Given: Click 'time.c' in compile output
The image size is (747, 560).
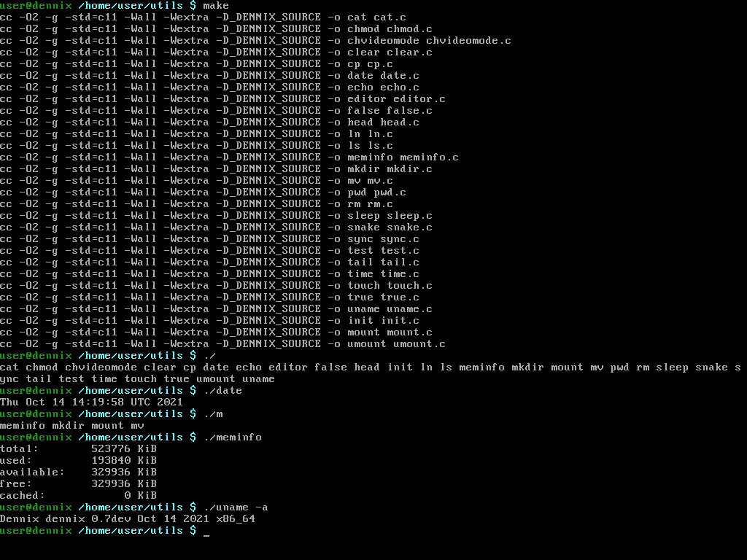Looking at the screenshot, I should pos(400,274).
